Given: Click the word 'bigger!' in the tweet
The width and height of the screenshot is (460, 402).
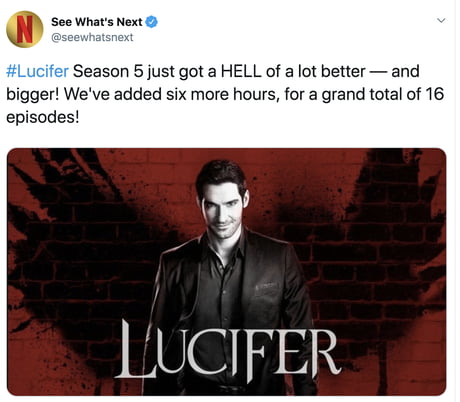Looking at the screenshot, I should [x=33, y=94].
